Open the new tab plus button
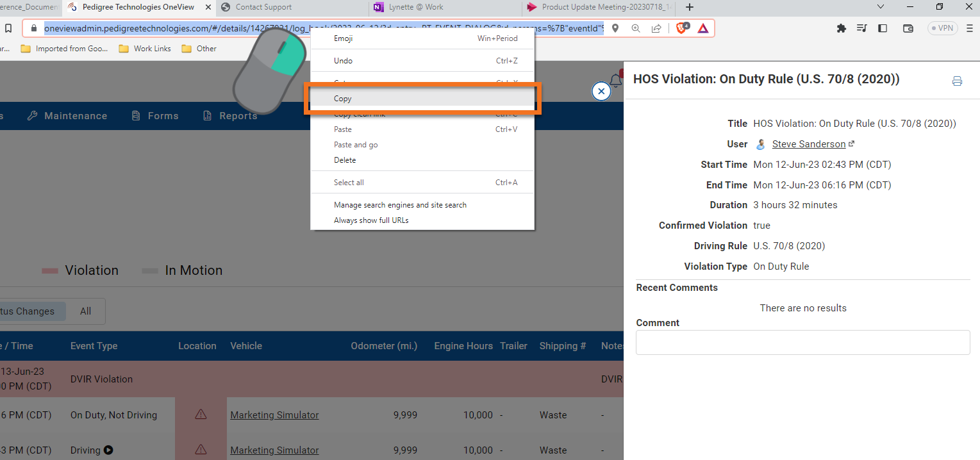The image size is (980, 460). pos(690,7)
